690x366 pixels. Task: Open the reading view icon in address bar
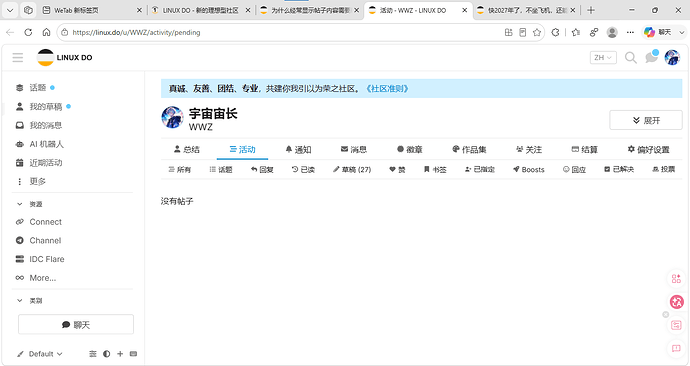click(x=523, y=32)
